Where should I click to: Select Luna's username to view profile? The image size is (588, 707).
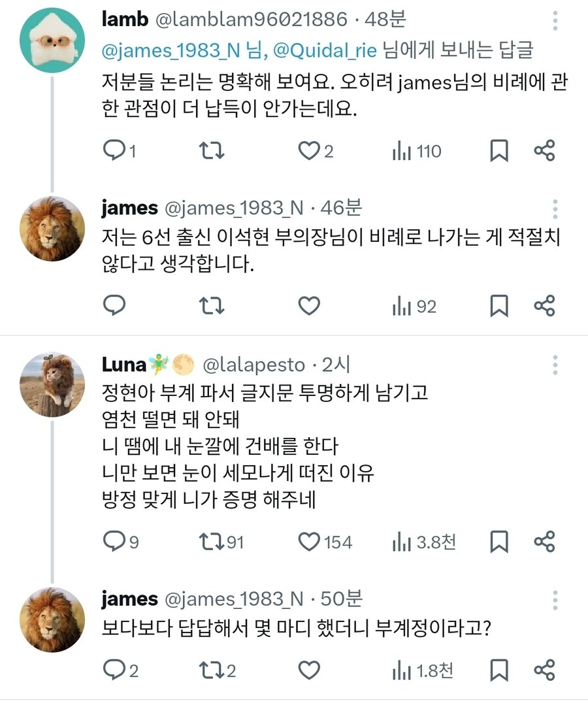[123, 364]
